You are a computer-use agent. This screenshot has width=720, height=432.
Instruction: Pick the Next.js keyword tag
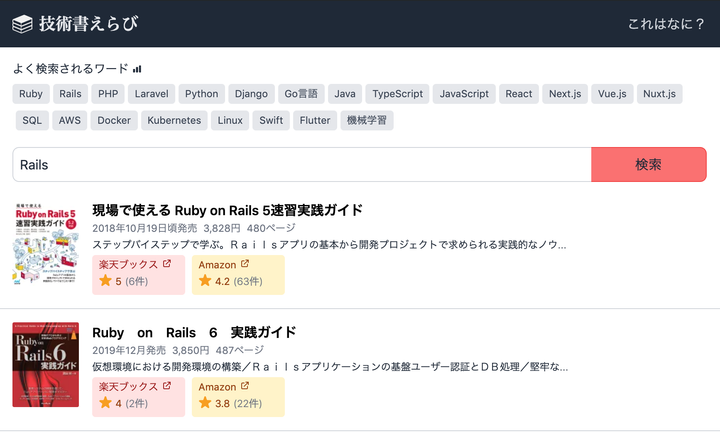pos(565,94)
